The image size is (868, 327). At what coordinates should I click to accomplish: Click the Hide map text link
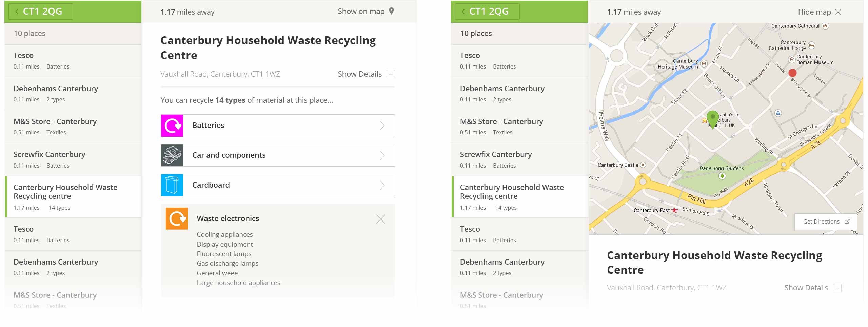click(x=814, y=12)
